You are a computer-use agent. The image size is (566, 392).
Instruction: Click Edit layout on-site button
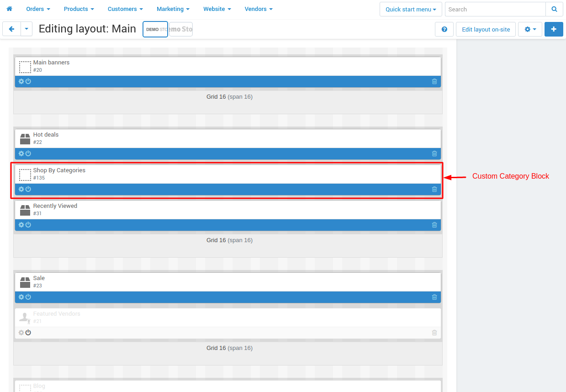486,29
